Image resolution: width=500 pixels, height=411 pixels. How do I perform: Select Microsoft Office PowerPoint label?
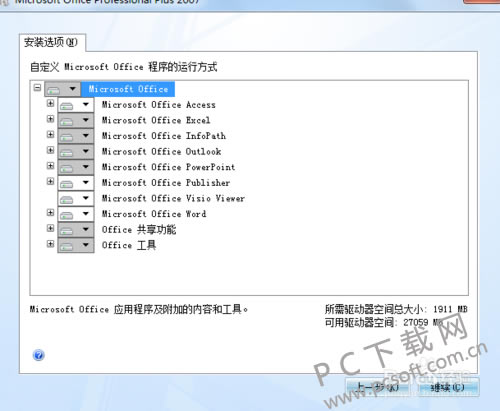(168, 167)
